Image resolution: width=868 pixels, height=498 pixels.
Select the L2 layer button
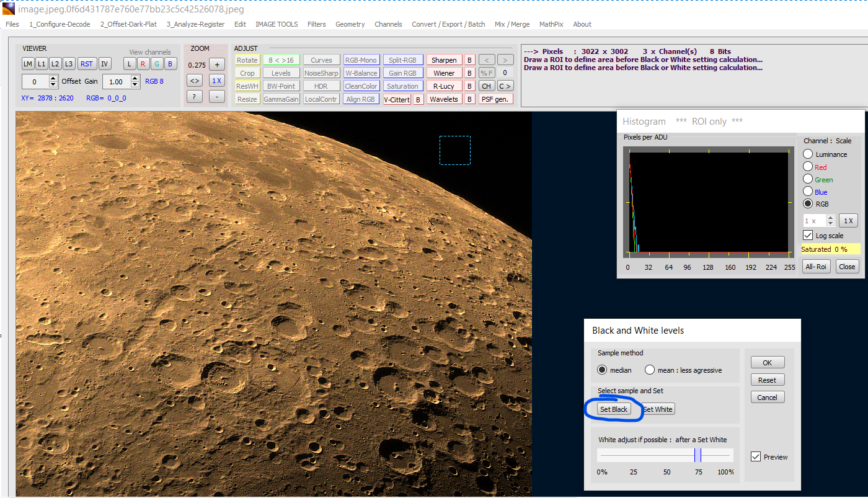[x=55, y=64]
